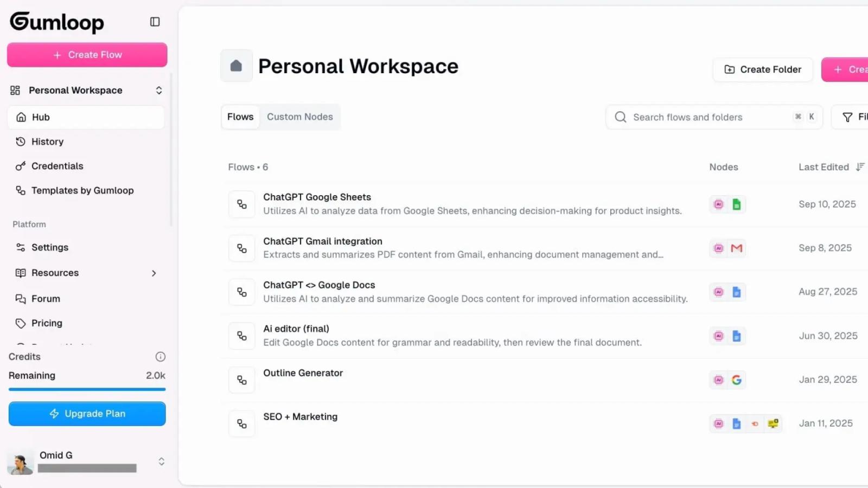Click the Omid G profile avatar
The width and height of the screenshot is (868, 488).
[20, 462]
